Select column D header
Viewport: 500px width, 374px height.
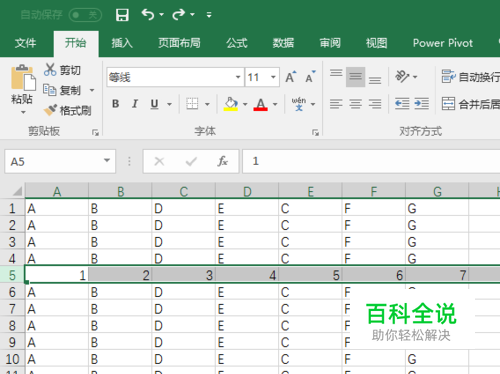tap(247, 191)
